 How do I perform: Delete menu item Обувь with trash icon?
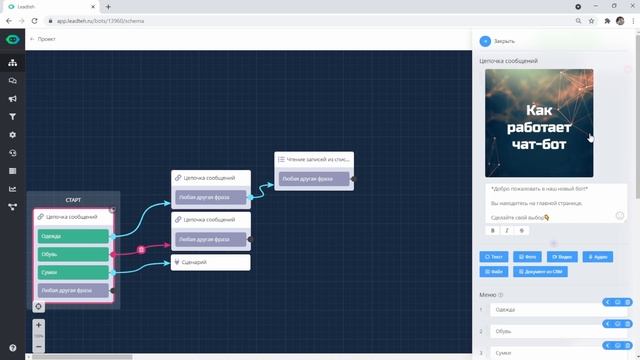coord(628,324)
